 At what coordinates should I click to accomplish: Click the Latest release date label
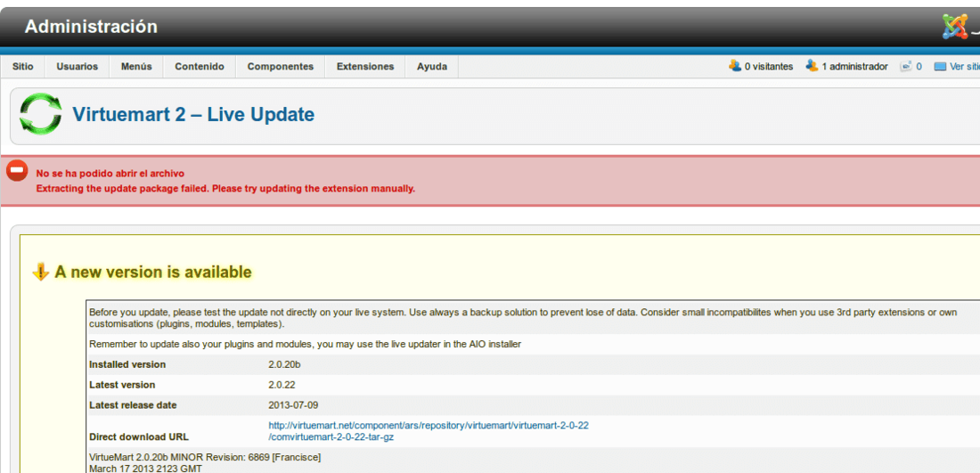pos(133,405)
